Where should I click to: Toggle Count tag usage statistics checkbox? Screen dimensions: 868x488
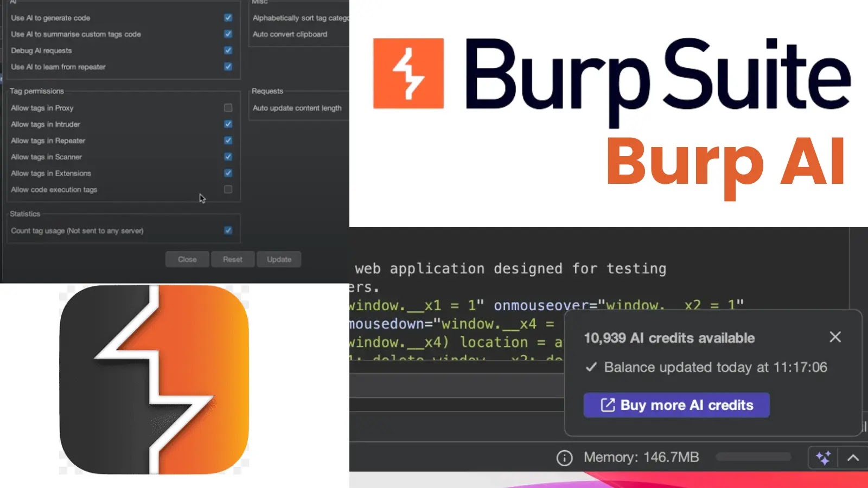pyautogui.click(x=228, y=230)
